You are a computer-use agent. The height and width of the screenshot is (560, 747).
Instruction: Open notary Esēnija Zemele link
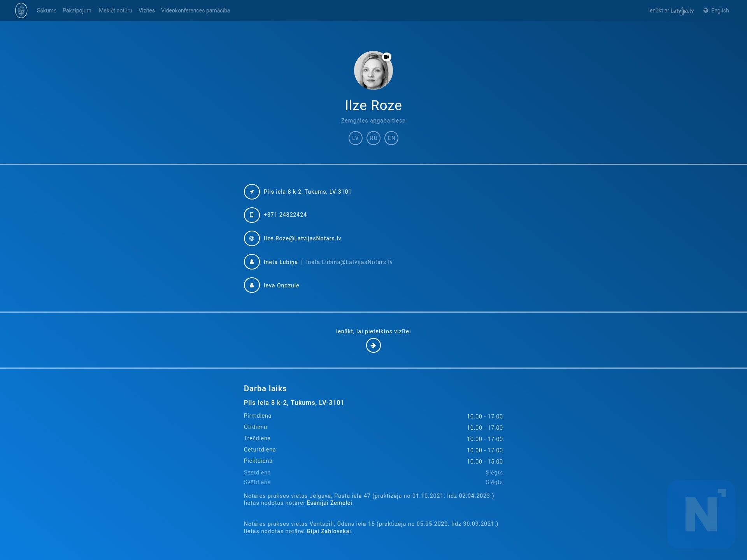click(x=330, y=503)
